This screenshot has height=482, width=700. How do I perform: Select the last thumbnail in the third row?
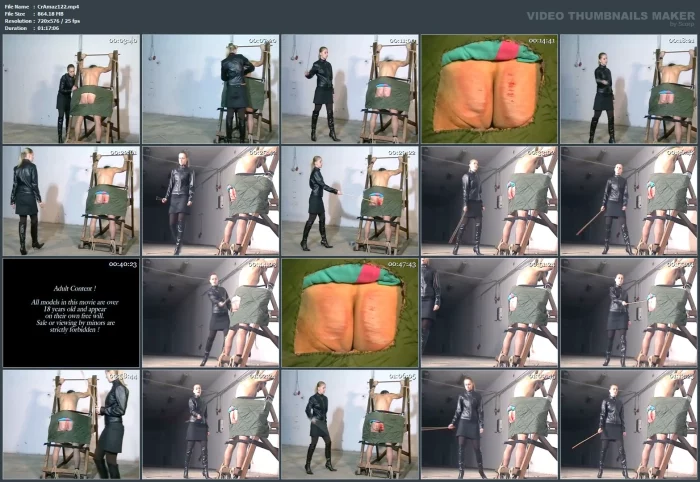tap(628, 312)
